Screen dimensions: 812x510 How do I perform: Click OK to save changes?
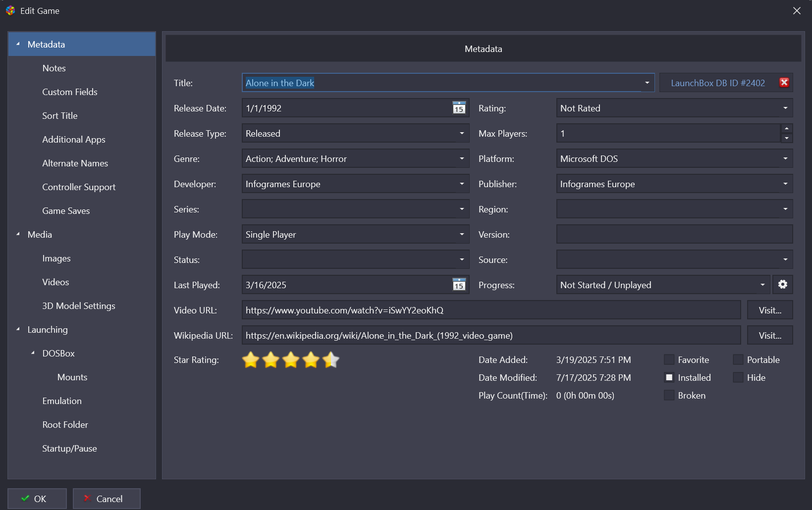pos(37,499)
